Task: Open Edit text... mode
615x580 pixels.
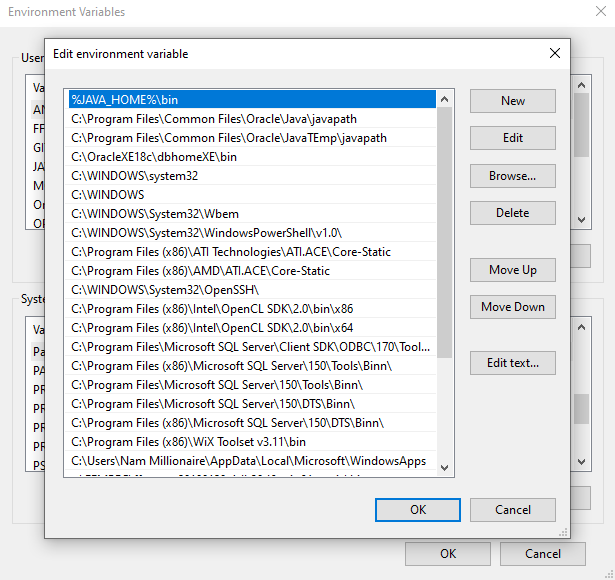Action: (x=513, y=363)
